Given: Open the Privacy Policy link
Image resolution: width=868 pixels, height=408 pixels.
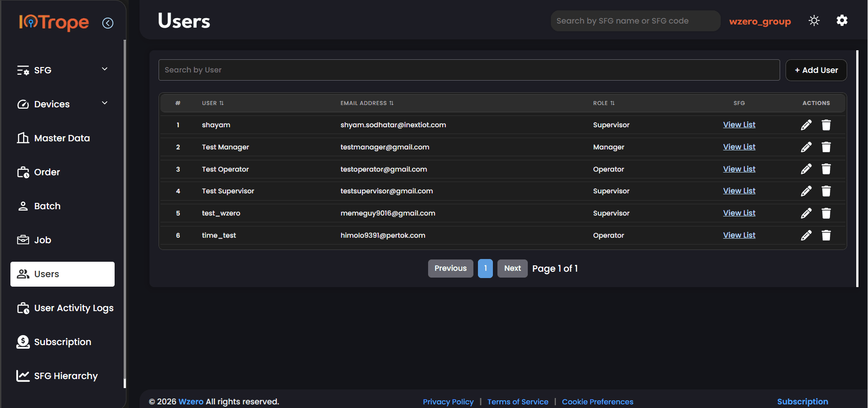Looking at the screenshot, I should click(448, 402).
